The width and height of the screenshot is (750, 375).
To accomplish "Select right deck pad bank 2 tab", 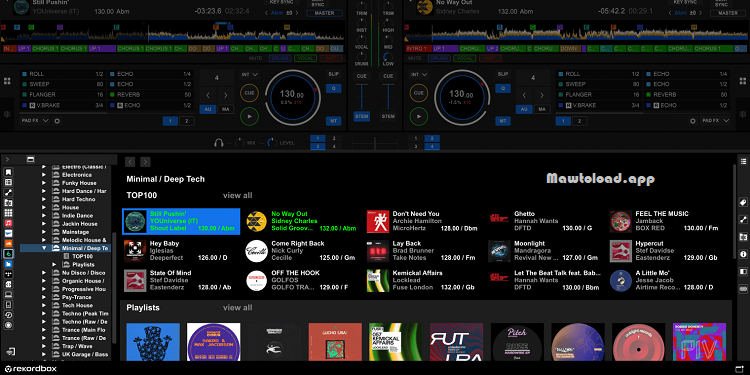I will click(579, 121).
